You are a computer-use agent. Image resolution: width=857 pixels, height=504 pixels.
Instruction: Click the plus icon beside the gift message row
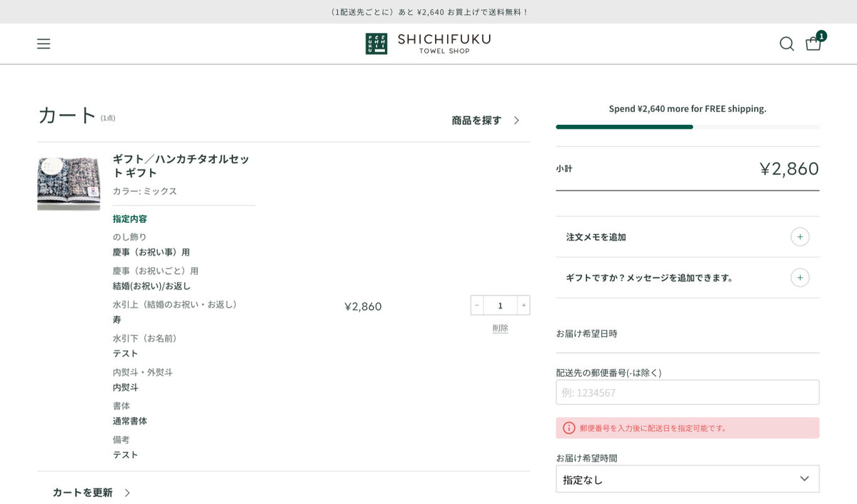click(x=800, y=278)
